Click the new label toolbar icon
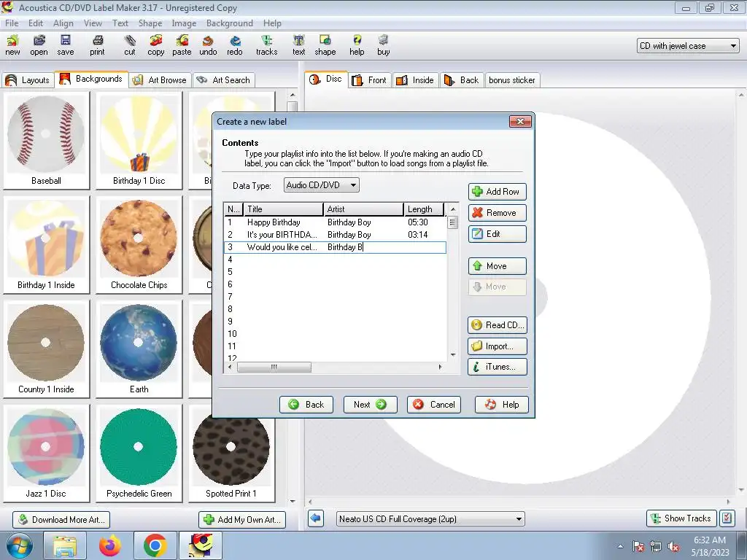 click(13, 45)
